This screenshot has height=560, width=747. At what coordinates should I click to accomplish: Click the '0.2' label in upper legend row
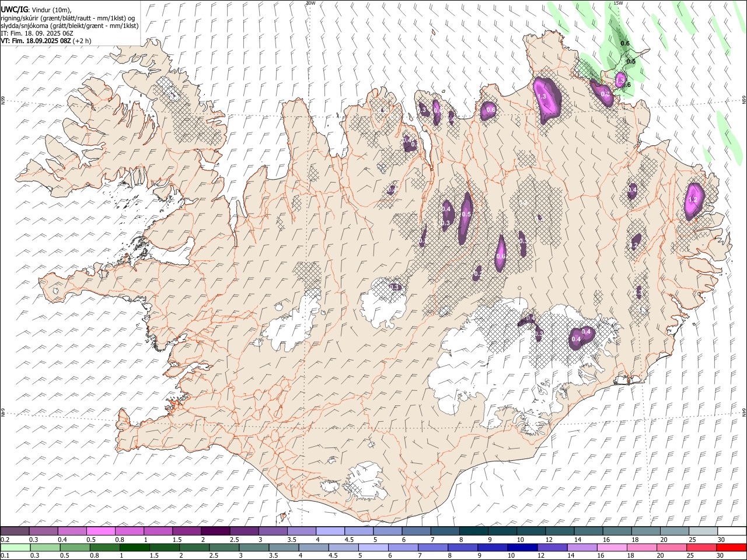5,540
